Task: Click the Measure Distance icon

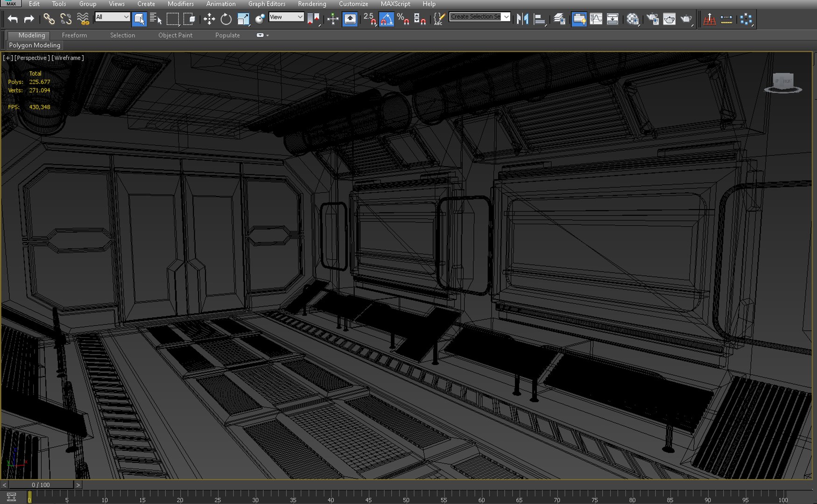Action: click(726, 19)
